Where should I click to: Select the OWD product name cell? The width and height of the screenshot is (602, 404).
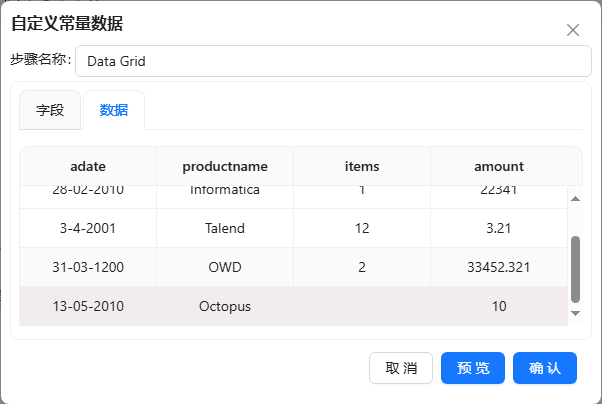[225, 267]
